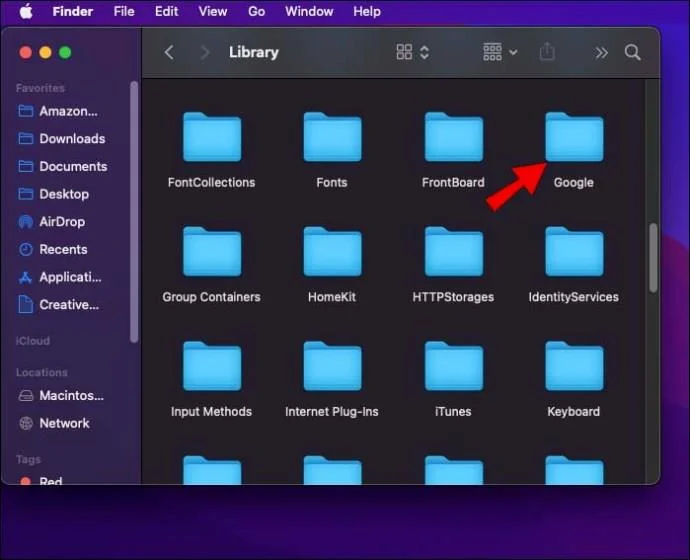690x560 pixels.
Task: Click the Fonts folder name label
Action: 332,183
